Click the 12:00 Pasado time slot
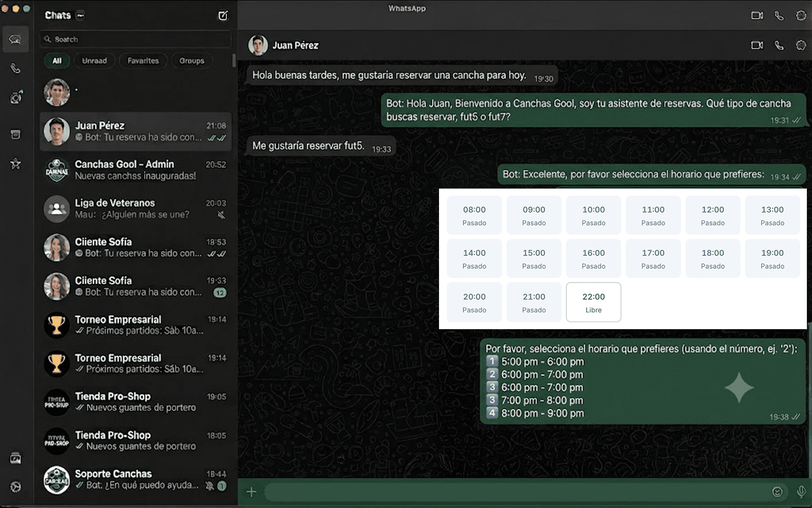 point(713,215)
